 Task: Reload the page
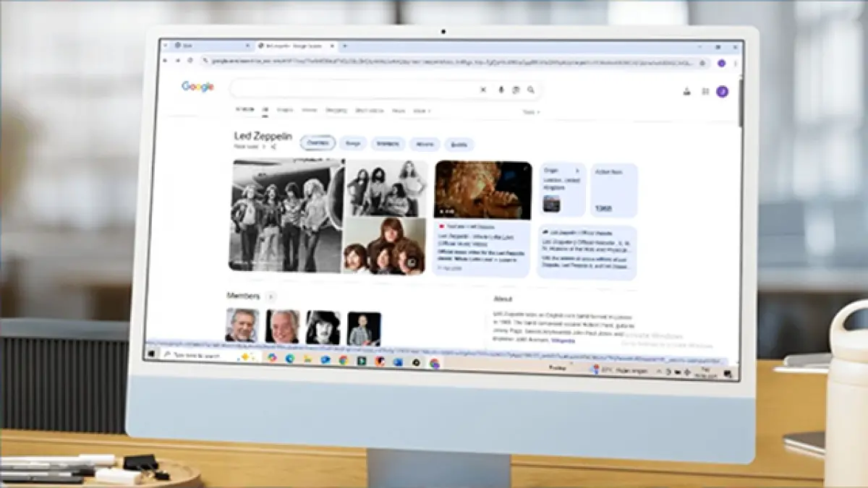pos(190,61)
